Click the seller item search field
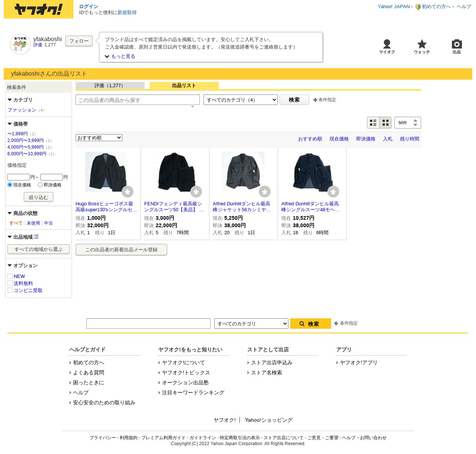This screenshot has width=476, height=454. [x=138, y=100]
